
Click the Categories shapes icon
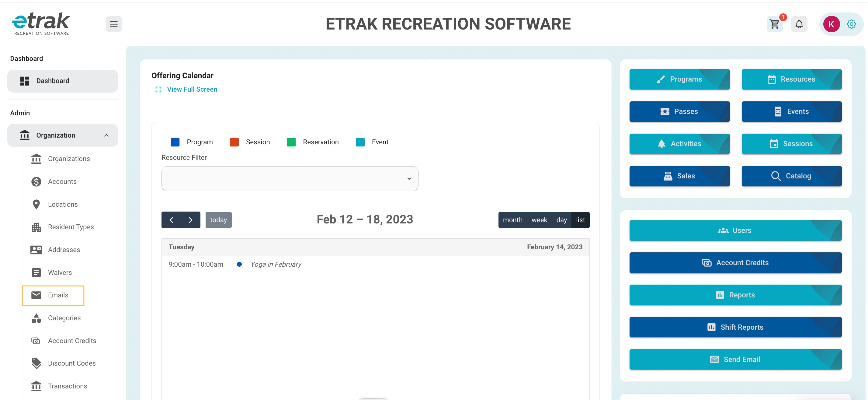point(36,318)
